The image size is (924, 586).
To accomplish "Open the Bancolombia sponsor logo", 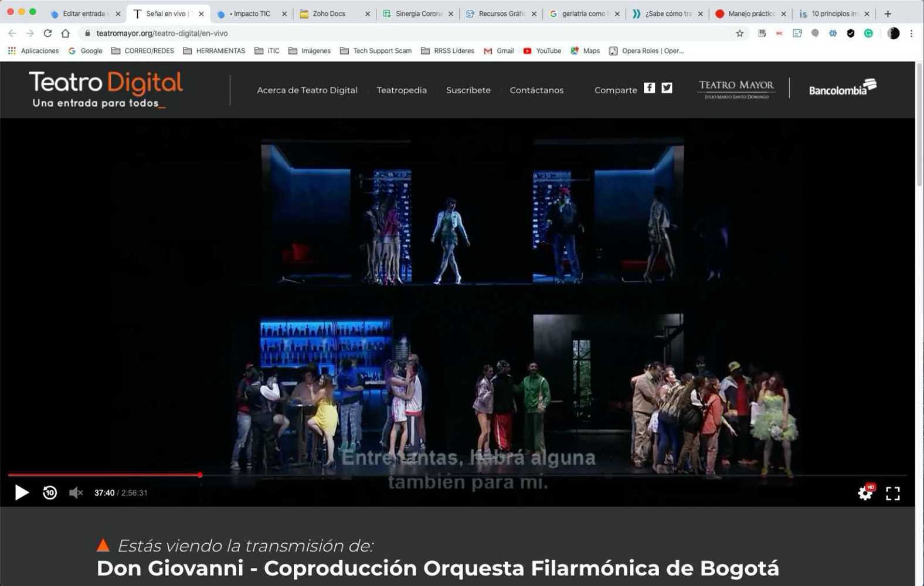I will tap(843, 88).
